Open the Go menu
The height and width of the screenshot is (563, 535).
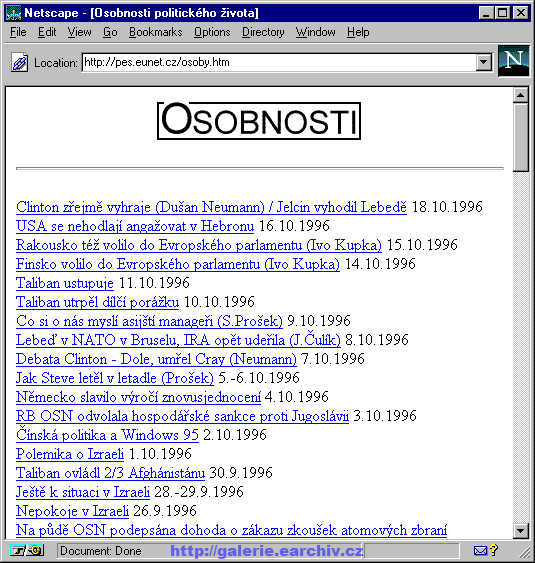pos(110,32)
